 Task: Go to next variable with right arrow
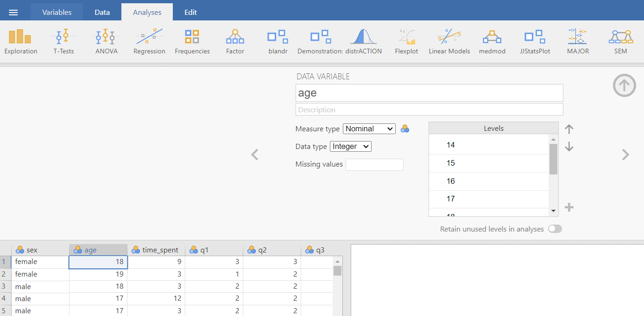(625, 155)
